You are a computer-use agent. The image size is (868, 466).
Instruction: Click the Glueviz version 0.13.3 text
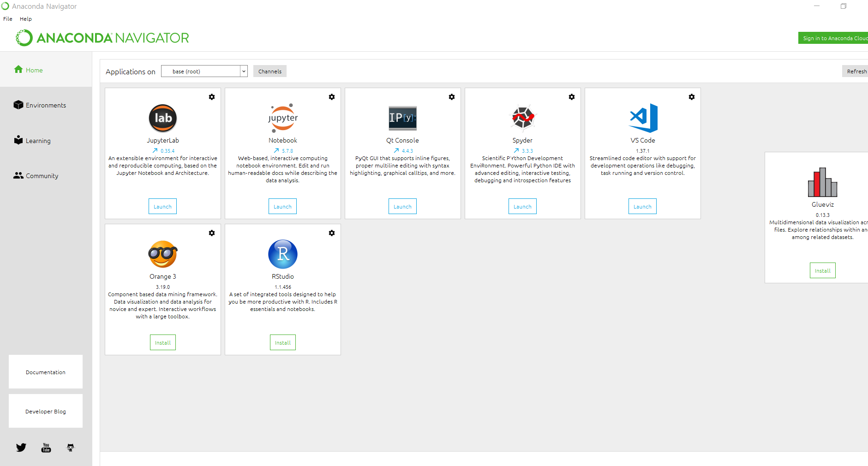pos(823,215)
